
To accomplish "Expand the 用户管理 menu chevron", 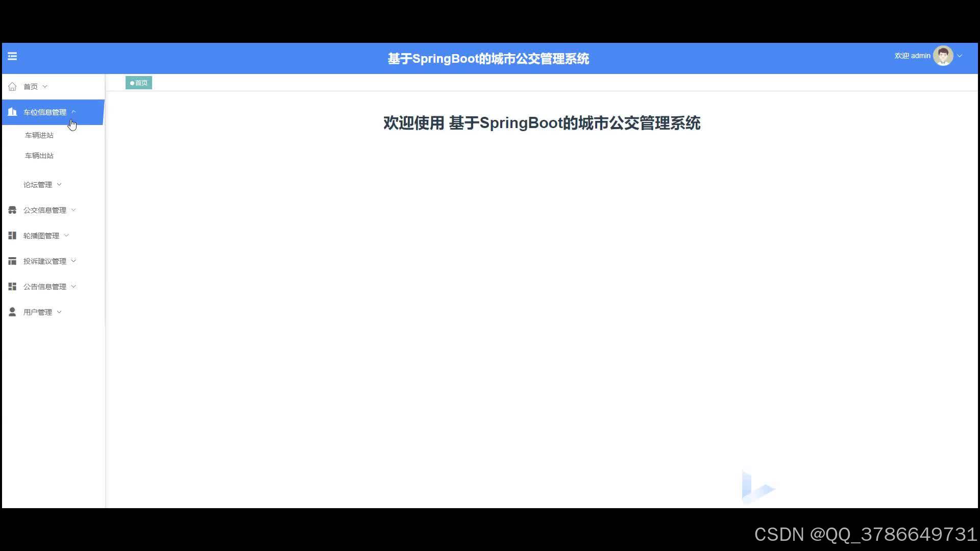I will (59, 312).
